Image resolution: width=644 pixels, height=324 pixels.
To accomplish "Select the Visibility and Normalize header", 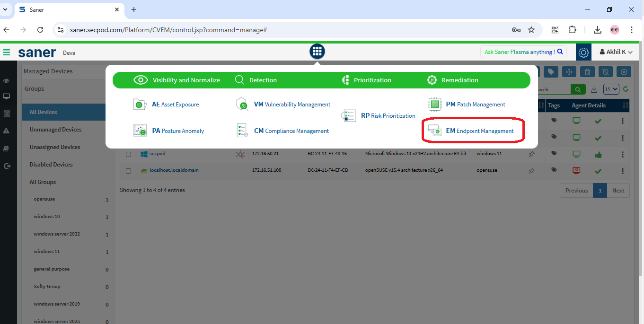I will coord(177,80).
